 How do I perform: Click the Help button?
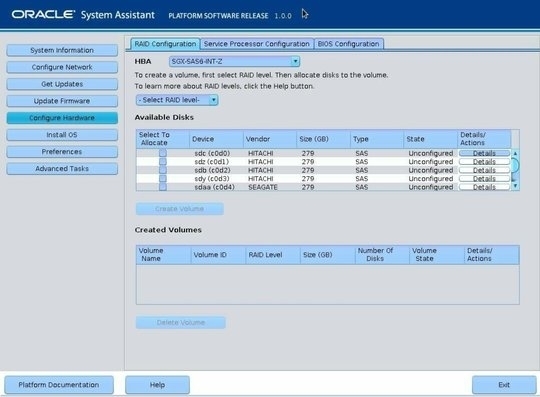[157, 385]
